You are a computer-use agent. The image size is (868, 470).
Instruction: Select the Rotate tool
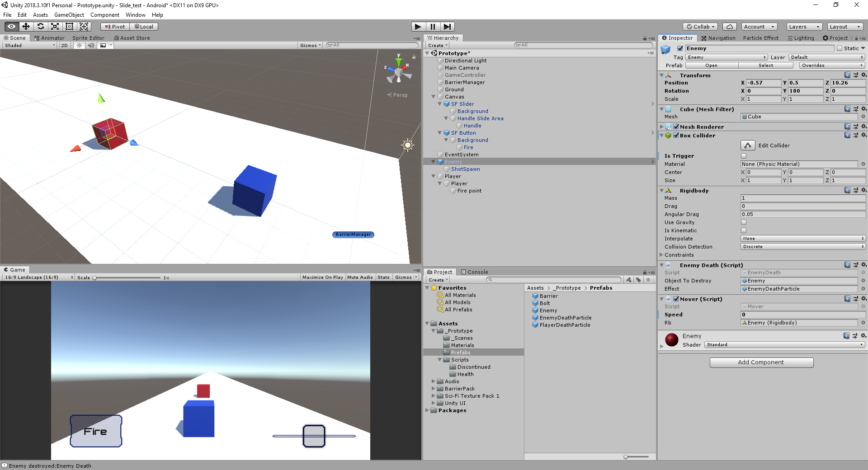click(x=41, y=27)
